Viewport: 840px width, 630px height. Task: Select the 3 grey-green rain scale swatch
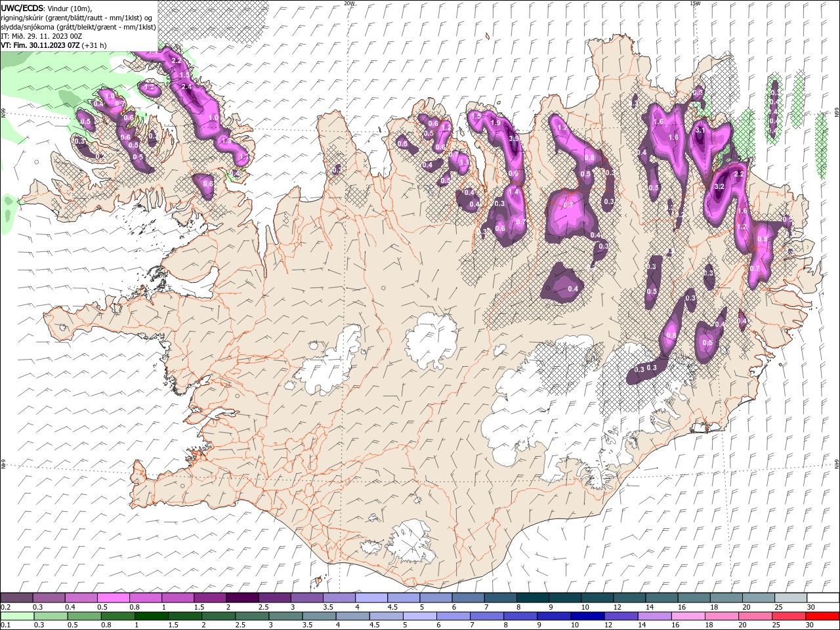pyautogui.click(x=285, y=616)
